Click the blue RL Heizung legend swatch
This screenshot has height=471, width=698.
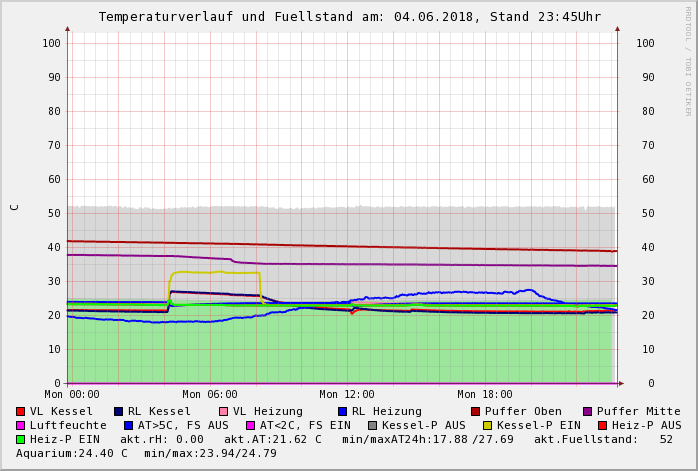click(x=342, y=412)
